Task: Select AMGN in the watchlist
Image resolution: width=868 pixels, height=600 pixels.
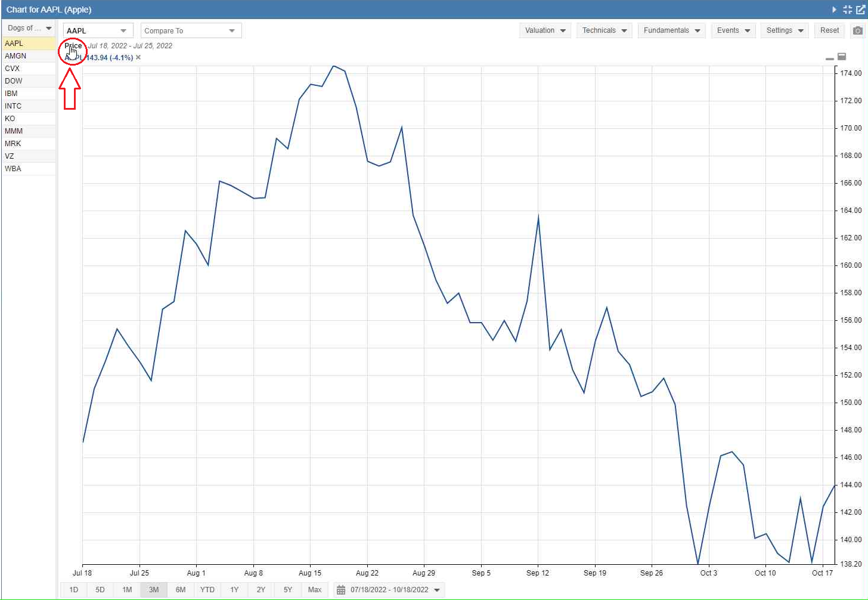Action: [29, 56]
